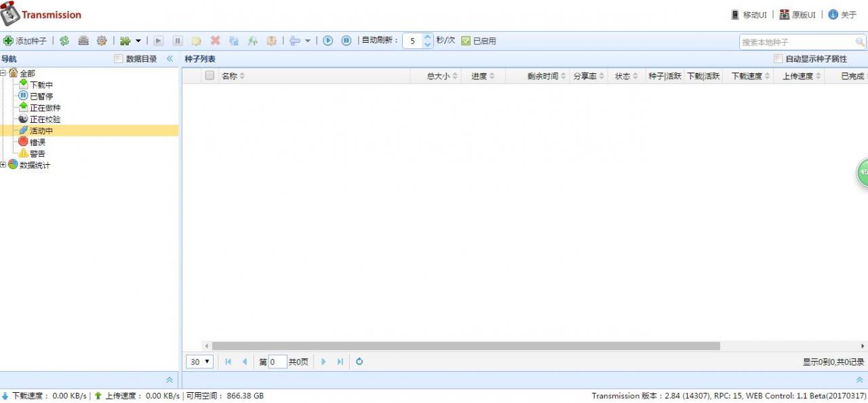Click the horizontal scrollbar thumb of the list
868x403 pixels.
[x=466, y=346]
